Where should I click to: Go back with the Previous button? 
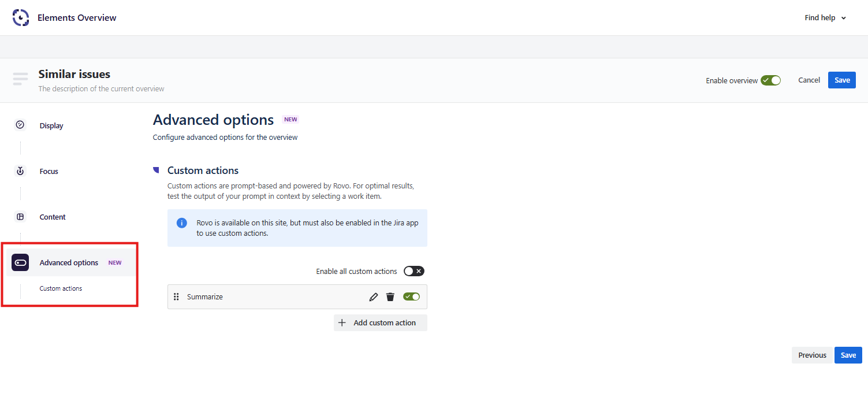tap(812, 355)
